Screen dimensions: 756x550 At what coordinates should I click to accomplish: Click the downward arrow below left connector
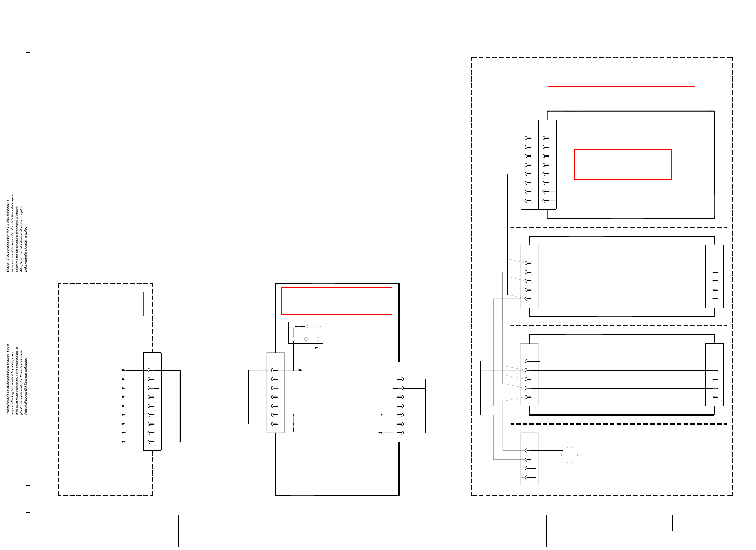pos(293,430)
